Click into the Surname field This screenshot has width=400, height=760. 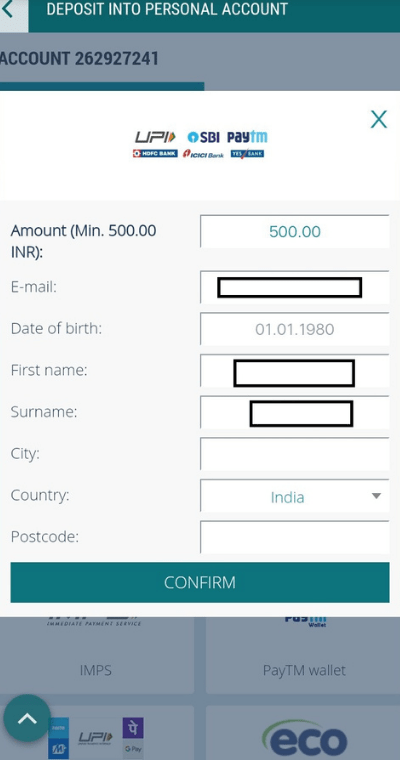click(x=295, y=412)
